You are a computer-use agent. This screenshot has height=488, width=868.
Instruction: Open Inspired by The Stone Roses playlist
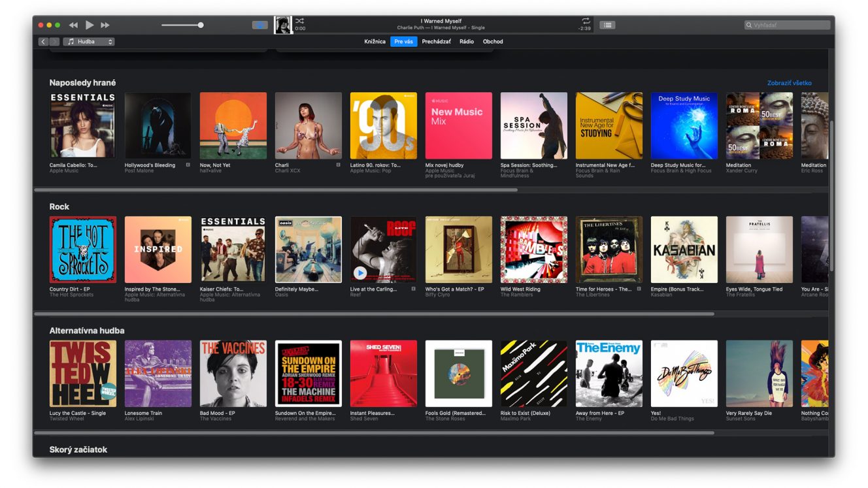158,250
